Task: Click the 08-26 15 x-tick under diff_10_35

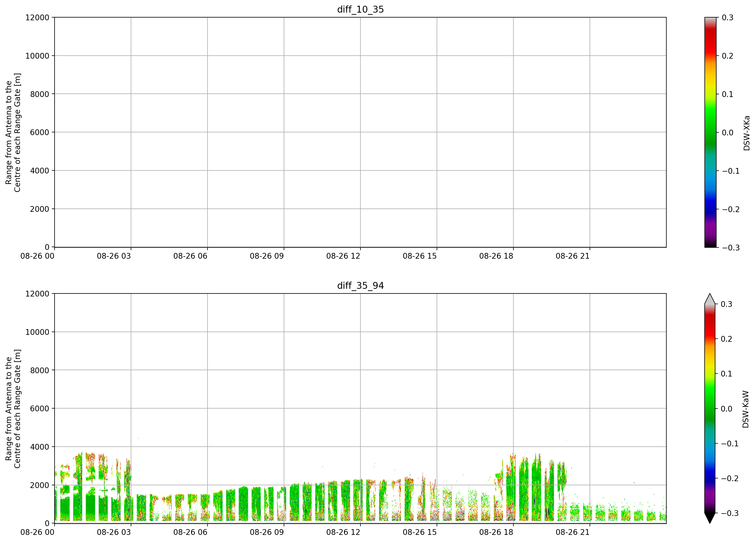Action: click(x=420, y=256)
